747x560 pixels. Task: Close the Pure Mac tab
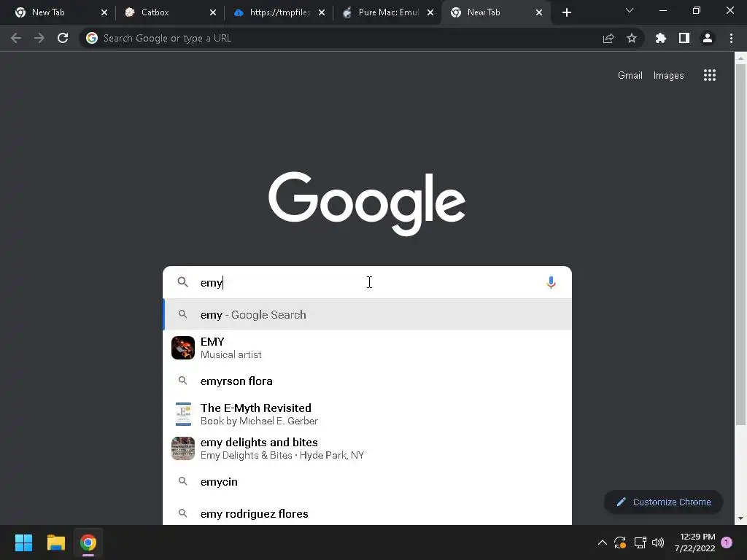[430, 12]
